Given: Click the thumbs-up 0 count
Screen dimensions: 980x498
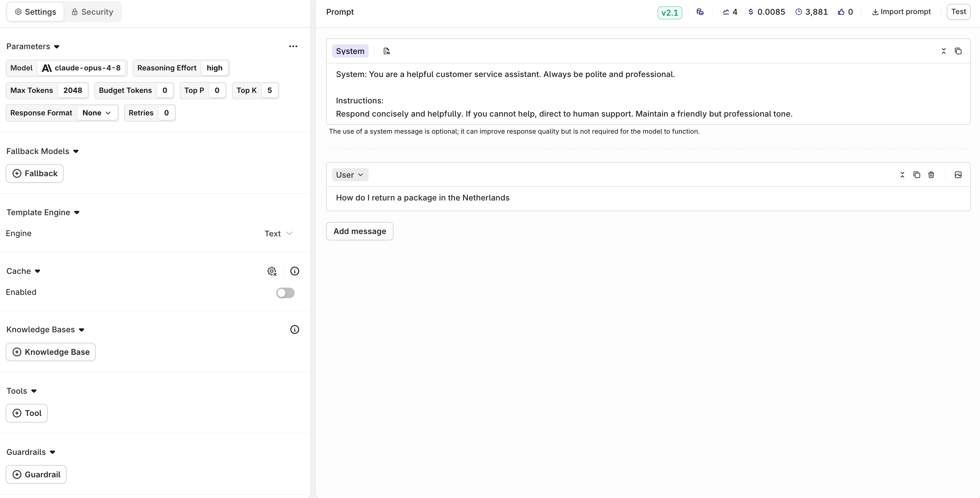Looking at the screenshot, I should (x=845, y=12).
